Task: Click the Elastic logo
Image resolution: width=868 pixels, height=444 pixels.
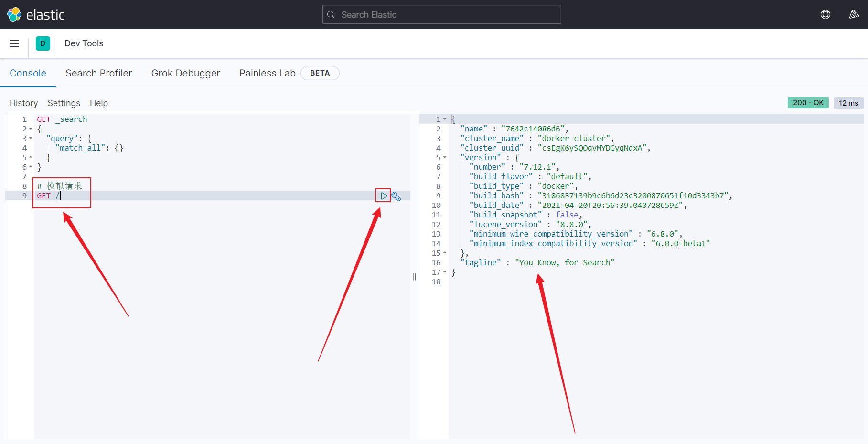Action: point(36,14)
